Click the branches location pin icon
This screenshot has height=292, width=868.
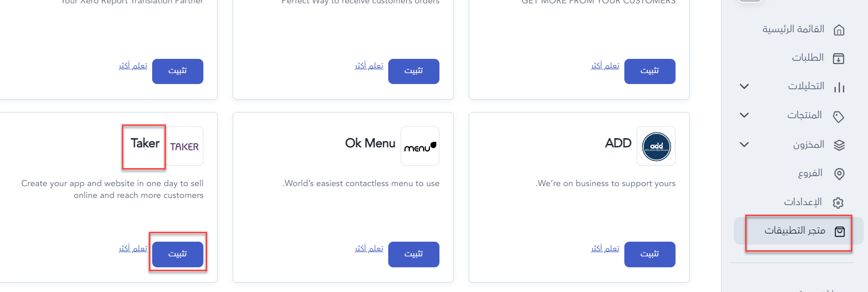(x=839, y=174)
